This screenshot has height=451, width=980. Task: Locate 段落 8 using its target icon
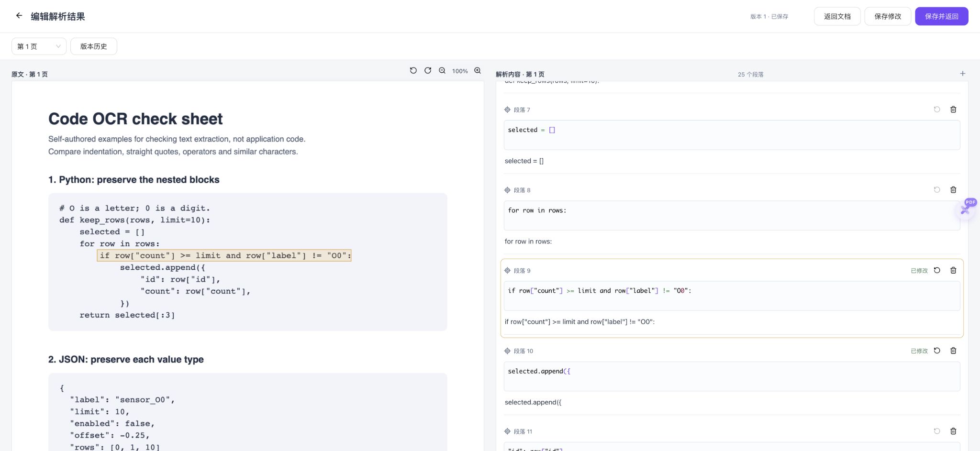click(507, 190)
